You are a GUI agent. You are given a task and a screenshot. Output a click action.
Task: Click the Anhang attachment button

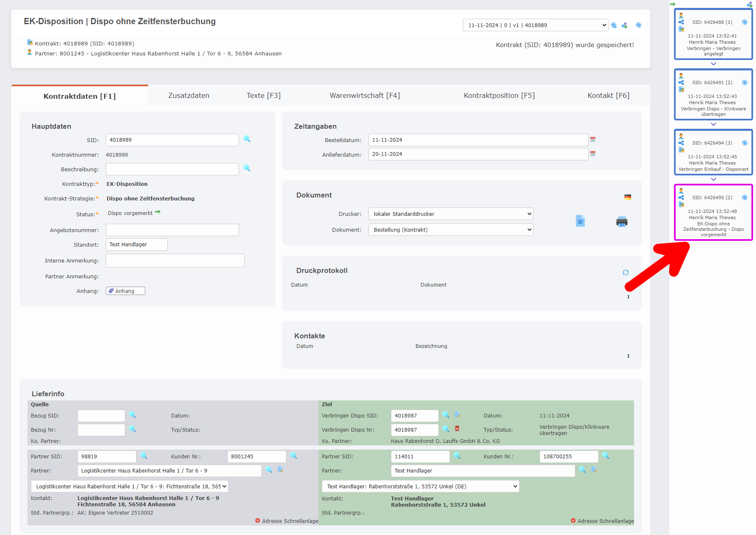click(125, 290)
